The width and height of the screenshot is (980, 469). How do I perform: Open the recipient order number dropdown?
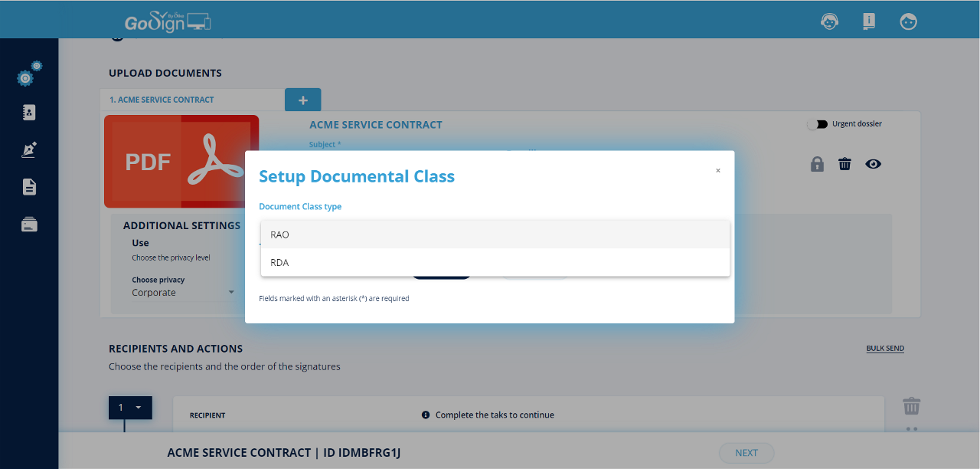[130, 408]
